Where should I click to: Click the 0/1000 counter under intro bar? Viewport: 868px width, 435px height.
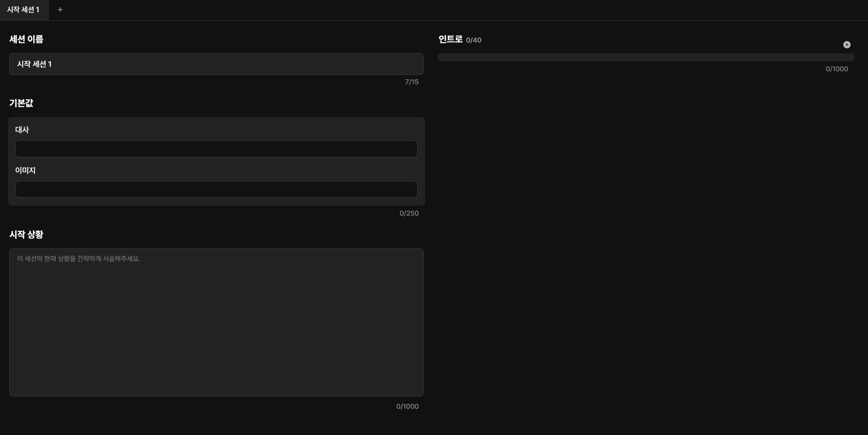[837, 69]
